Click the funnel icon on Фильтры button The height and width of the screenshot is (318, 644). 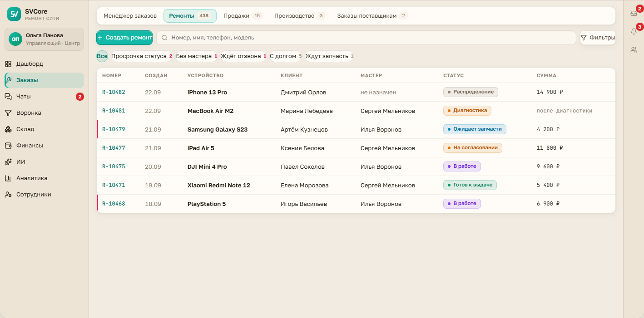pos(584,38)
